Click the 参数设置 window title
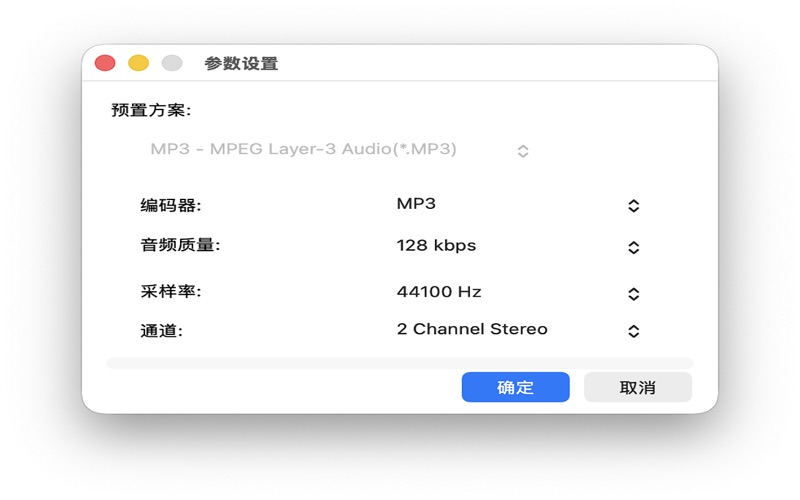Screen dimensions: 800x500 241,64
